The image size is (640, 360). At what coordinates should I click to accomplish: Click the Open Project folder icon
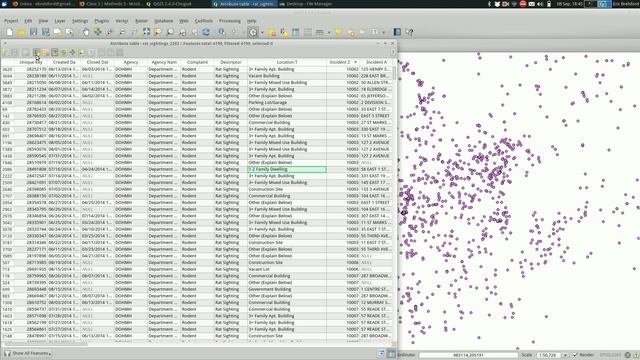point(21,32)
